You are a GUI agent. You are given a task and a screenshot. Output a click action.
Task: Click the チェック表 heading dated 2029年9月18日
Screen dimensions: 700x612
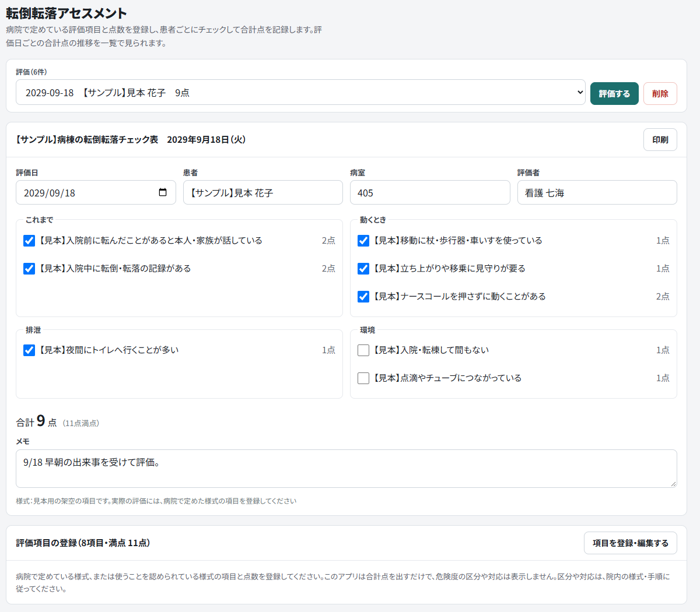pyautogui.click(x=131, y=139)
